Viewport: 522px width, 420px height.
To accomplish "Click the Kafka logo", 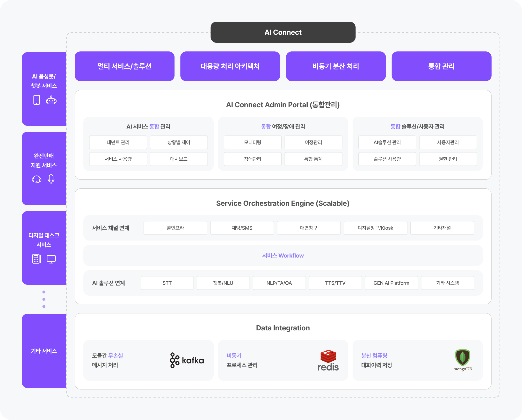I will pos(187,360).
